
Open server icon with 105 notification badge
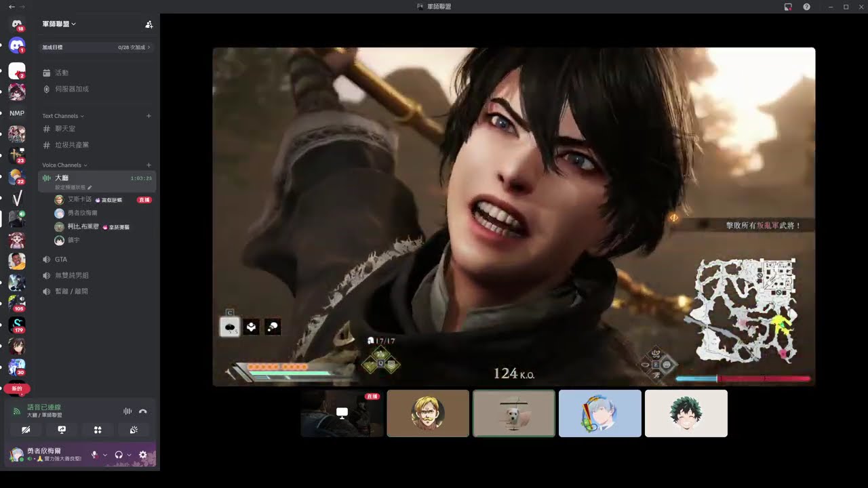click(17, 303)
